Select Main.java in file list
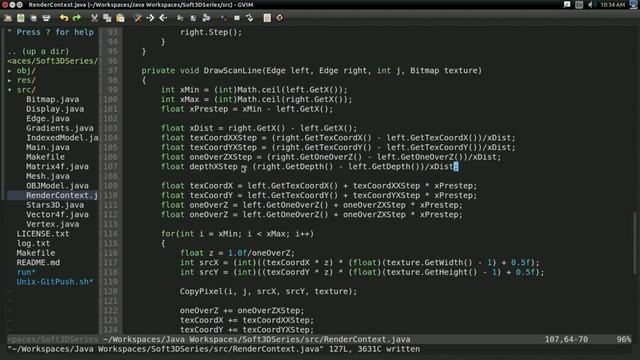 coord(48,147)
